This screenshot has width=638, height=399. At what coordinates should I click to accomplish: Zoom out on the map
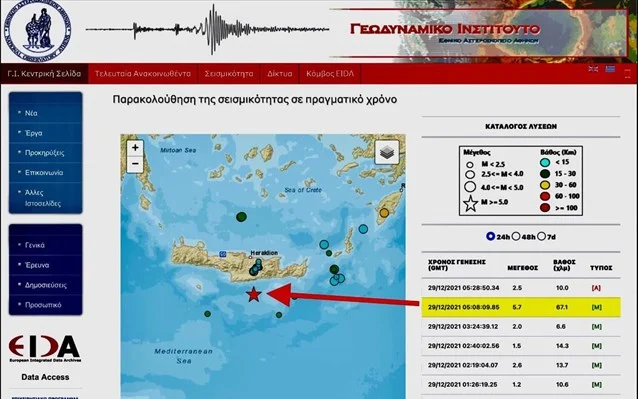pyautogui.click(x=135, y=164)
